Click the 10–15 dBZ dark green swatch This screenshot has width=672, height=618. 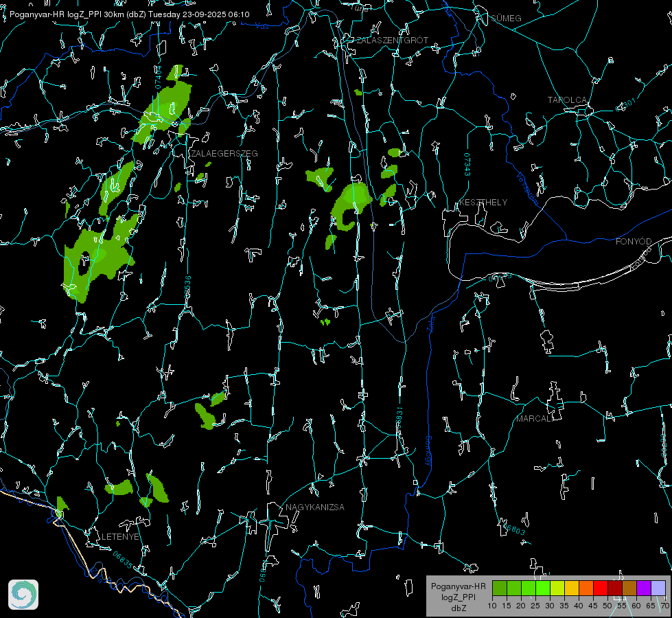point(500,588)
